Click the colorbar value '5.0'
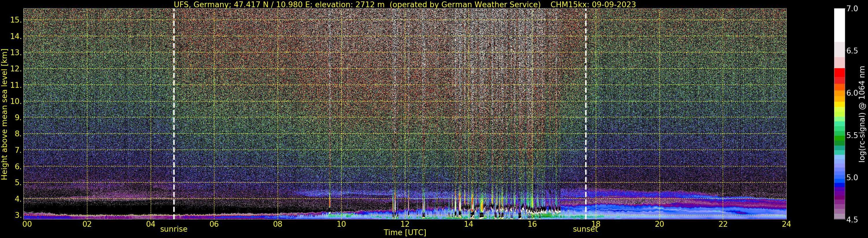Viewport: 868px width, 238px height. click(x=852, y=177)
